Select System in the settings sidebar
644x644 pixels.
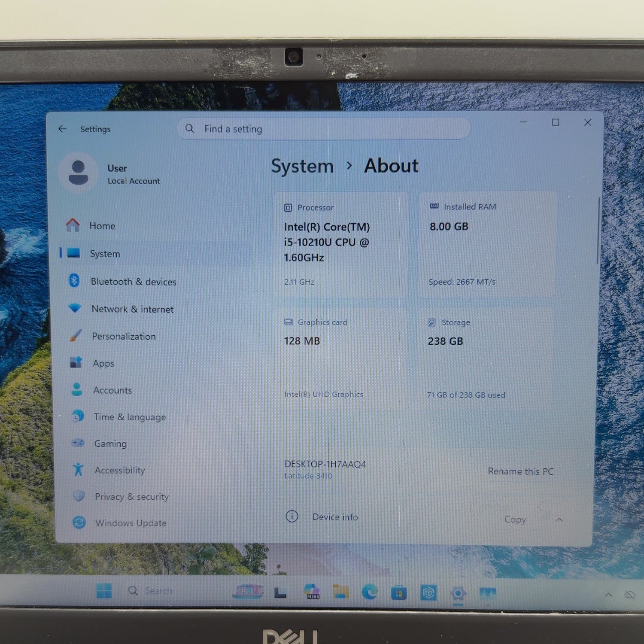pyautogui.click(x=155, y=253)
